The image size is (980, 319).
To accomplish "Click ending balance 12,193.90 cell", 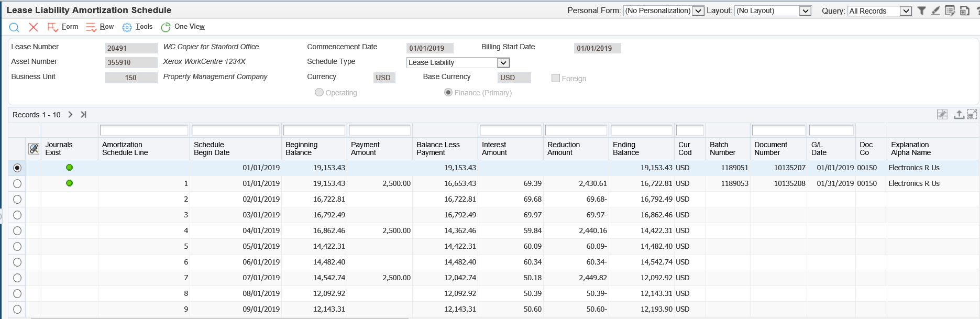I will click(x=642, y=309).
